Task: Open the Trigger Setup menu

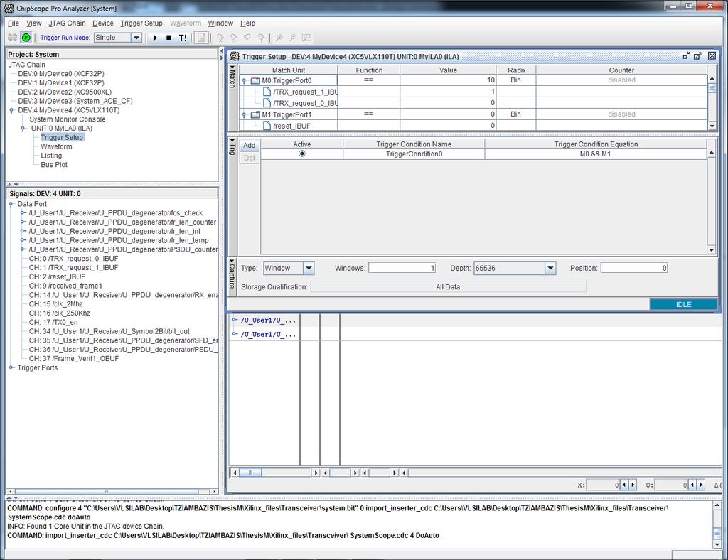Action: [141, 23]
